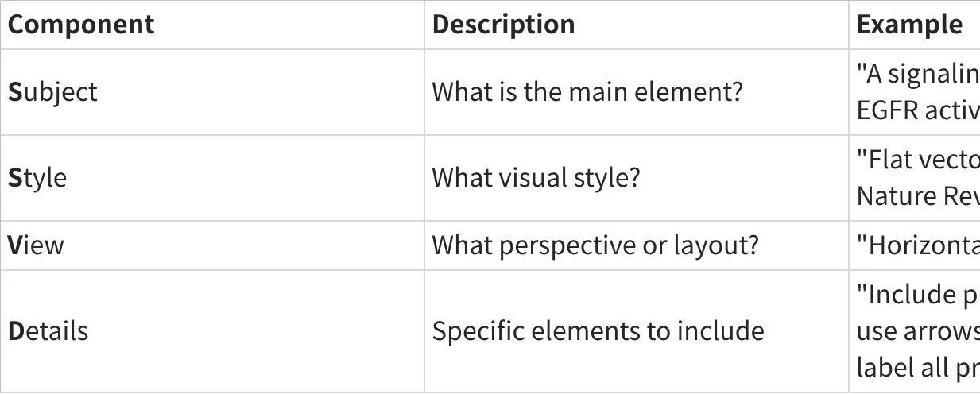This screenshot has height=394, width=980.
Task: Click the "use arrows" line in Details example
Action: click(917, 331)
